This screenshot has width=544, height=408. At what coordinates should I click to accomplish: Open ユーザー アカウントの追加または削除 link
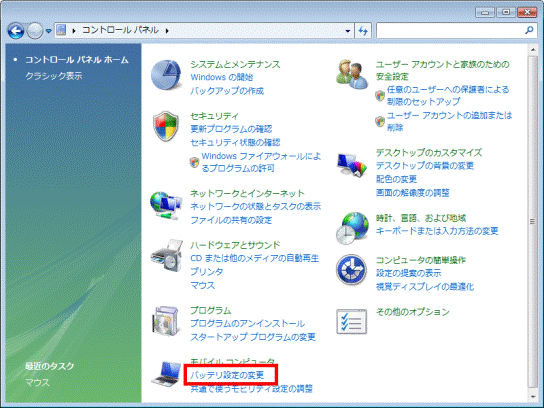click(450, 121)
